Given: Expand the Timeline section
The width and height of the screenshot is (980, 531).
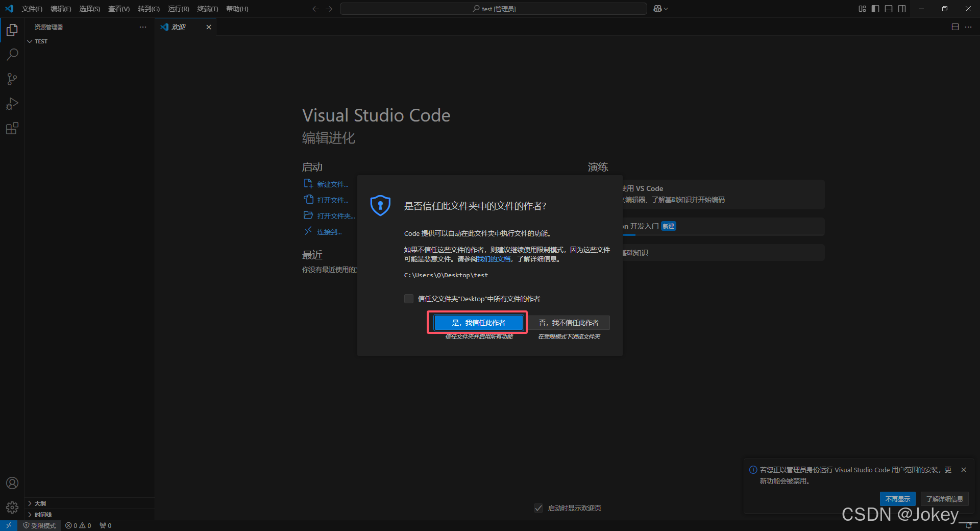Looking at the screenshot, I should click(89, 515).
